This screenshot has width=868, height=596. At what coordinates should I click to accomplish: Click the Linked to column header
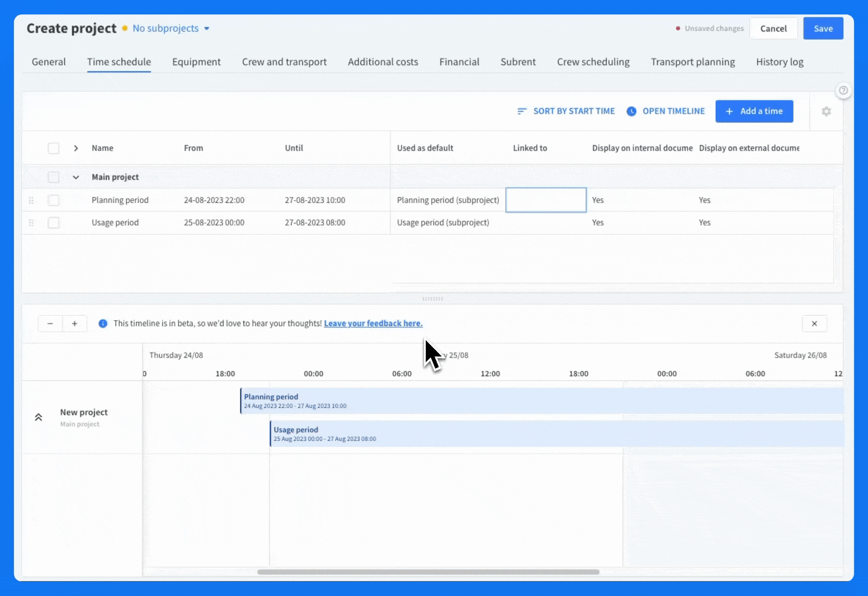point(530,148)
